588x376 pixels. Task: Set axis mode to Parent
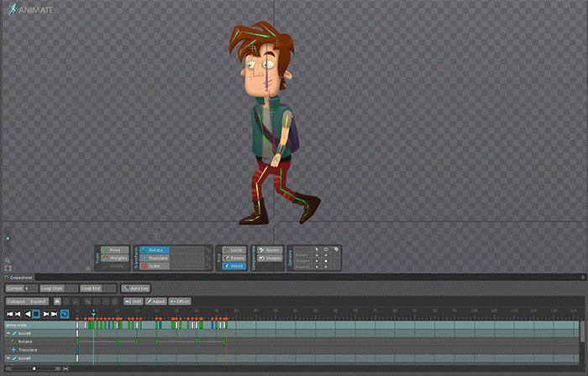click(234, 258)
